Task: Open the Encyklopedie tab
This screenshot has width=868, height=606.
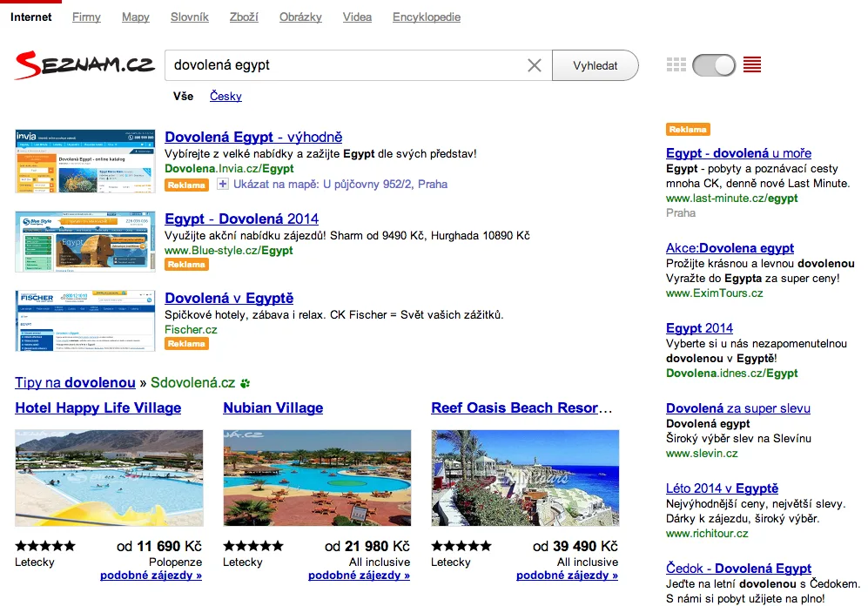Action: coord(427,17)
